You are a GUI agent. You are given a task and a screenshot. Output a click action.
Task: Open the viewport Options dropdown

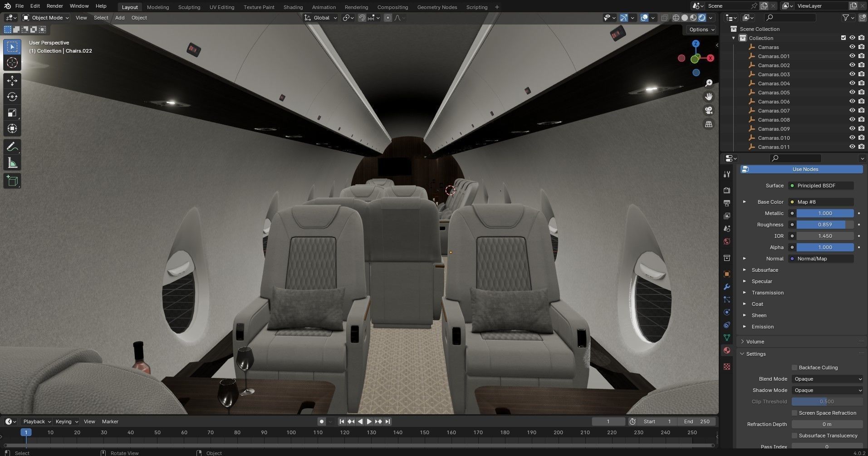click(x=701, y=29)
